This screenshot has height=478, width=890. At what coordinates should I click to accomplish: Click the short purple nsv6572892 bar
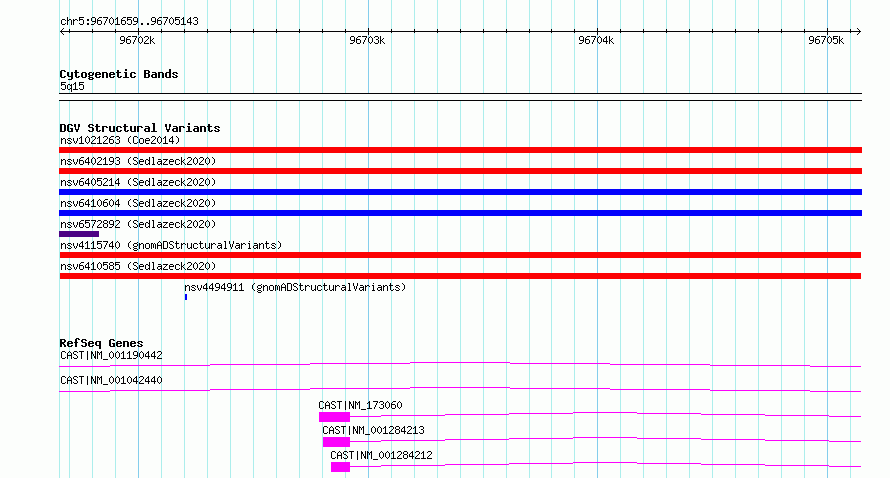tap(79, 234)
